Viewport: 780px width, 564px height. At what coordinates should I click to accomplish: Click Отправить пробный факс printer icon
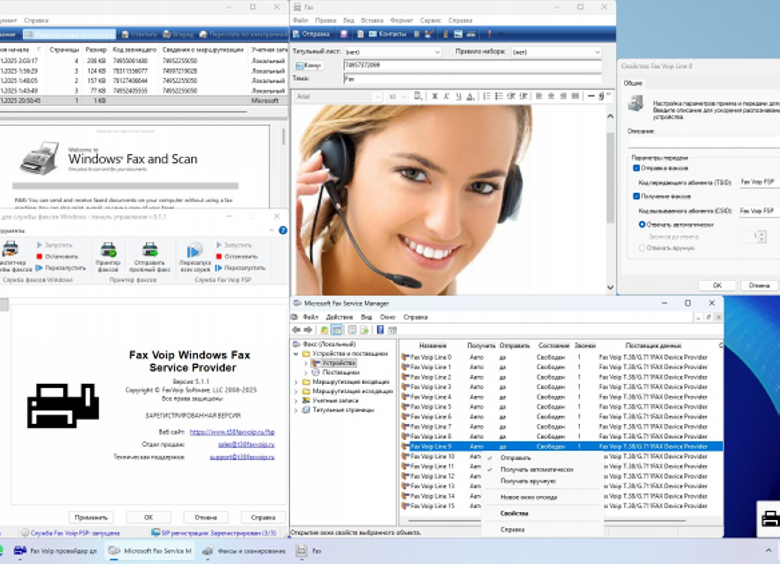pyautogui.click(x=150, y=250)
